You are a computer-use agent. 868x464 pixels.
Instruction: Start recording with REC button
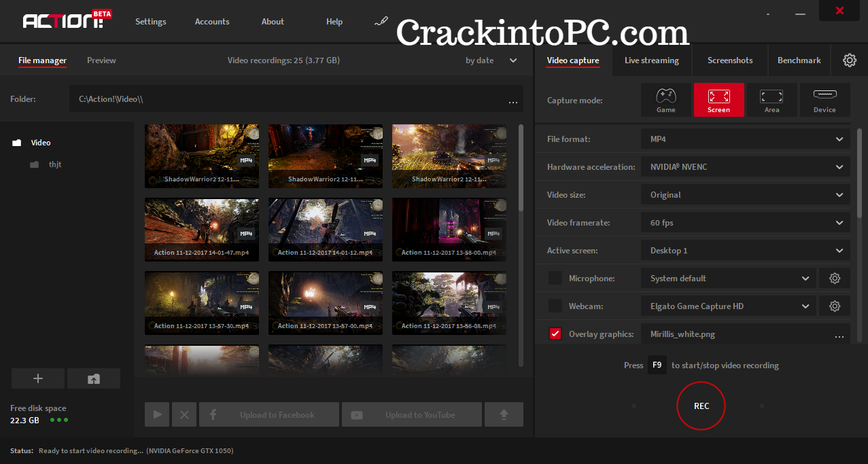coord(701,406)
